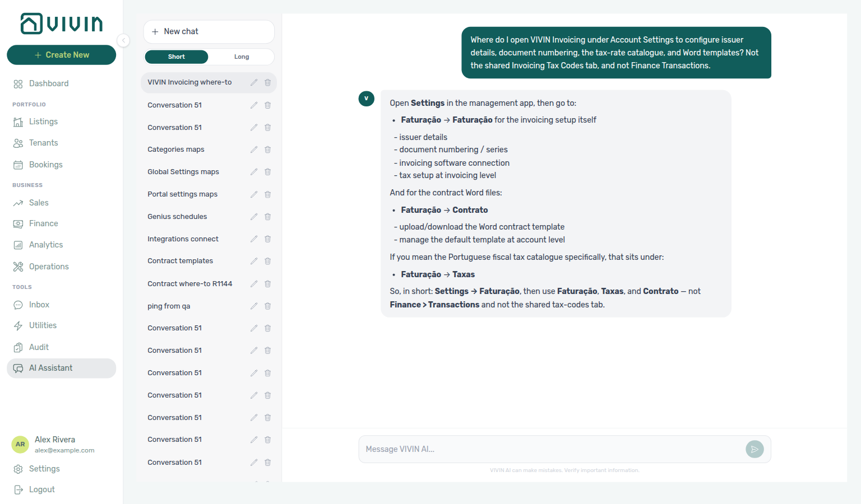
Task: Click the assistant avatar beside the reply
Action: [367, 99]
